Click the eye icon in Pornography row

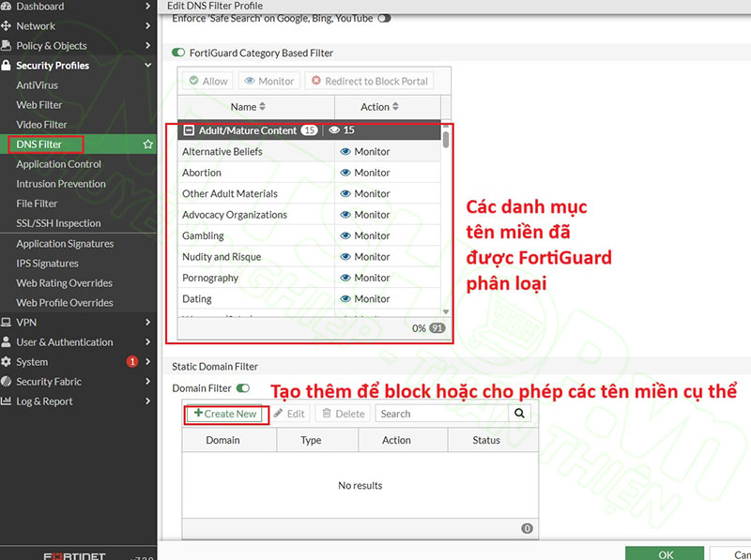(x=345, y=278)
